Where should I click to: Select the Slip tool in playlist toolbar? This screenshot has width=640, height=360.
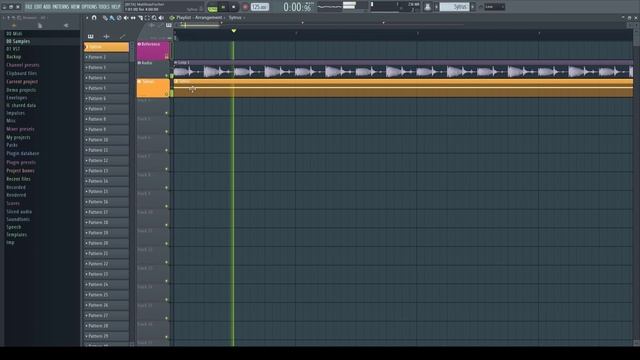tap(133, 18)
